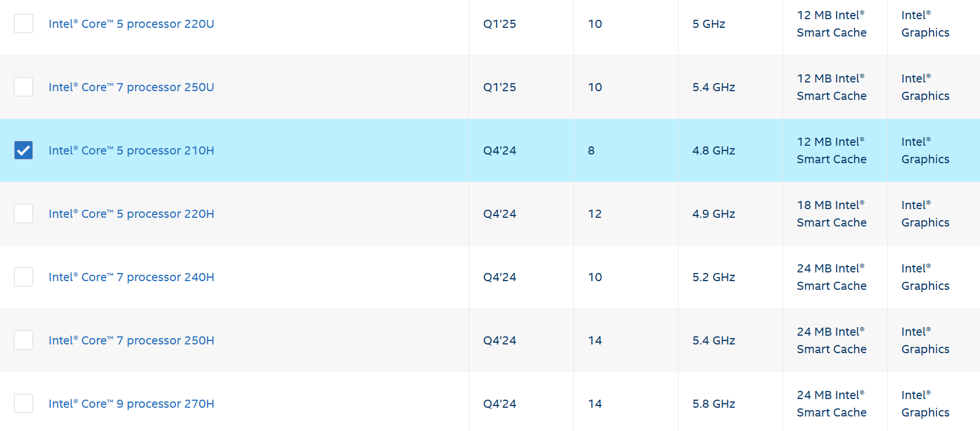Image resolution: width=980 pixels, height=431 pixels.
Task: Open Intel Core 5 processor 210H link
Action: [131, 150]
